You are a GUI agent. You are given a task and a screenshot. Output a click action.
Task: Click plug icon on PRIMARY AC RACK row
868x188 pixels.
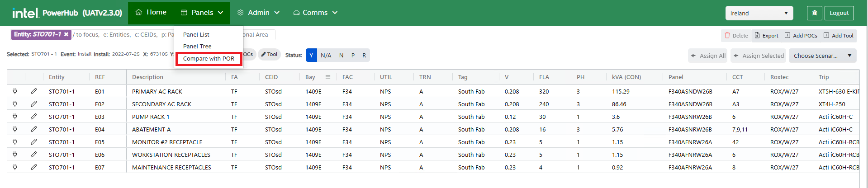(x=15, y=91)
